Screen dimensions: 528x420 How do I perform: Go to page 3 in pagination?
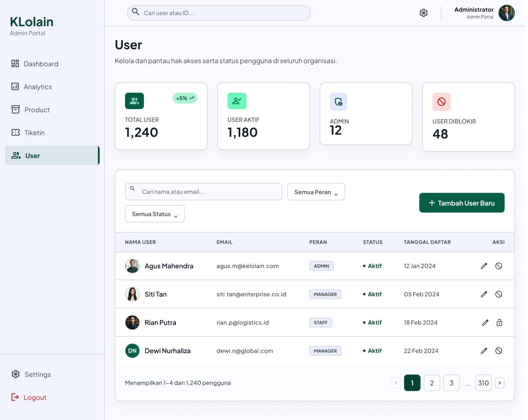coord(452,383)
